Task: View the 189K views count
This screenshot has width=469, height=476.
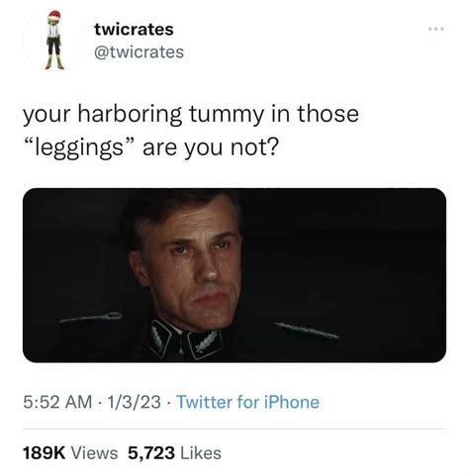Action: point(44,452)
